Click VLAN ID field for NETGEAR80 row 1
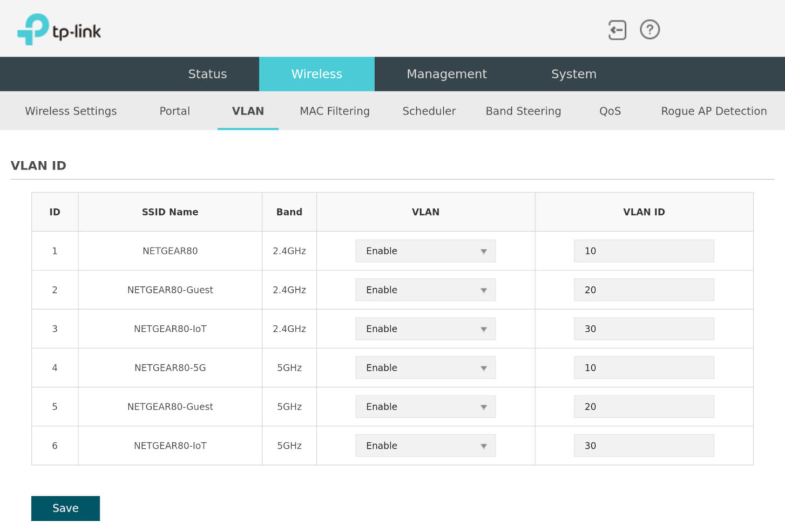This screenshot has width=785, height=532. click(x=644, y=251)
